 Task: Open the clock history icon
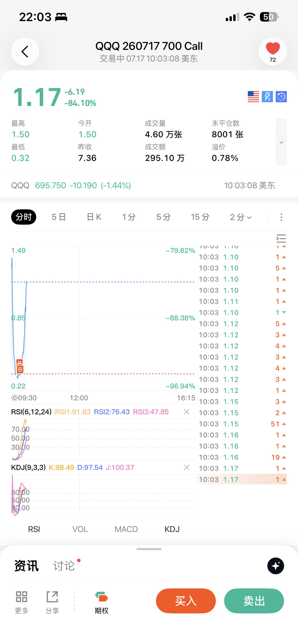(x=281, y=96)
